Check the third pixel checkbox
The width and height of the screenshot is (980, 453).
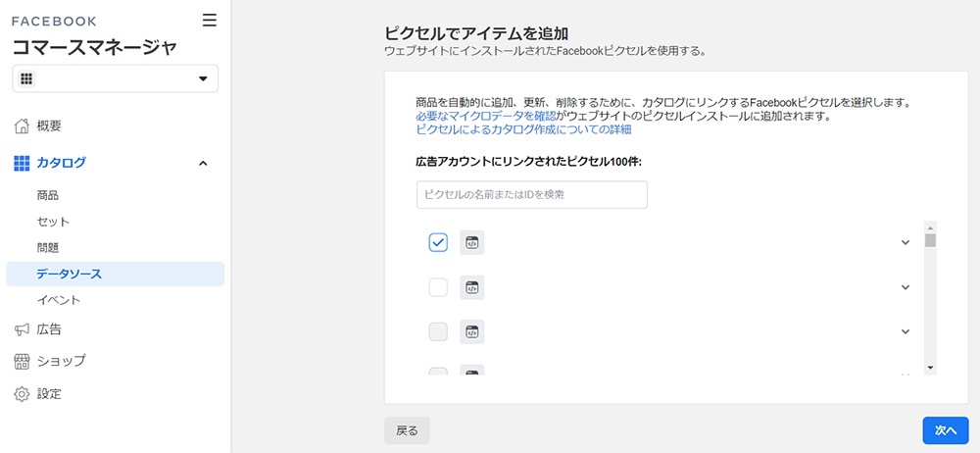(x=438, y=331)
